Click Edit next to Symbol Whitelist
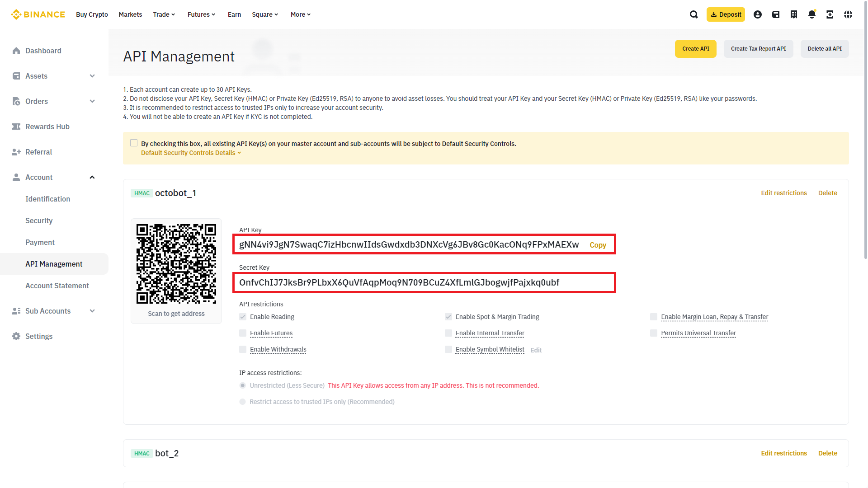The image size is (868, 488). click(x=536, y=350)
